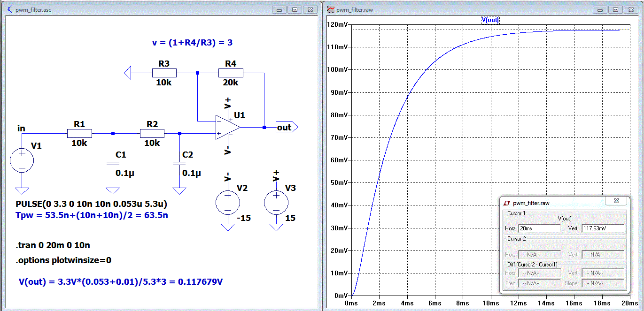Click resistor R2 symbol
Image resolution: width=644 pixels, height=311 pixels.
[152, 133]
